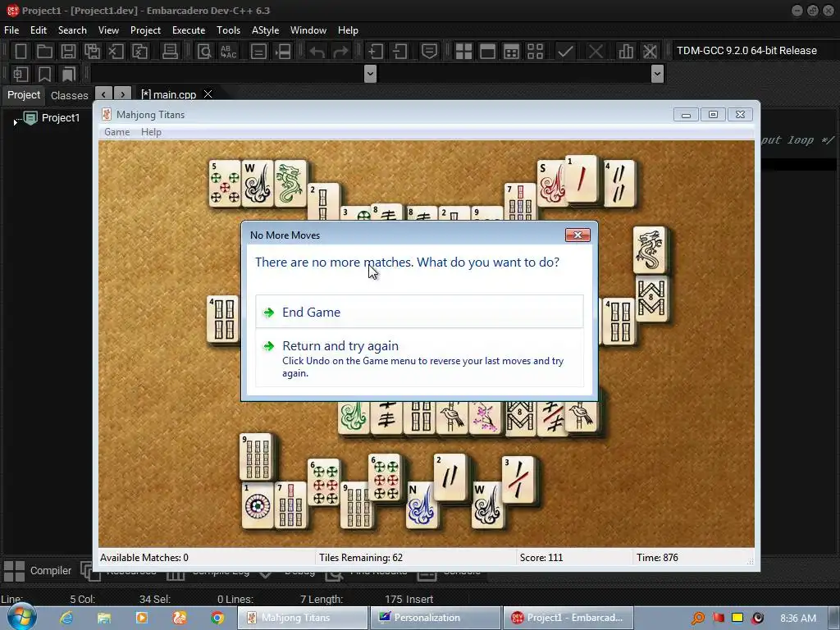The width and height of the screenshot is (840, 630).
Task: Click the Undo arrow in toolbar
Action: [x=317, y=52]
